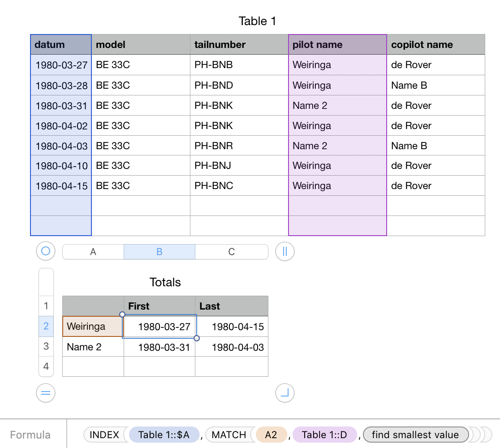Viewport: 500px width, 448px height.
Task: Open the find smallest value dropdown token
Action: (x=415, y=434)
